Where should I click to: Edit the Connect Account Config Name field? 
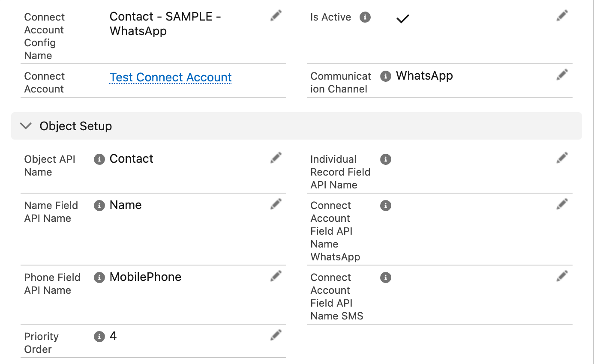(276, 16)
